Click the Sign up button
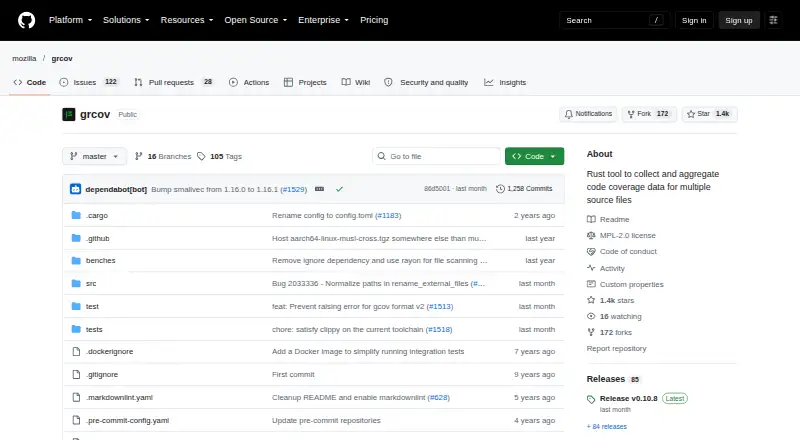 coord(739,20)
